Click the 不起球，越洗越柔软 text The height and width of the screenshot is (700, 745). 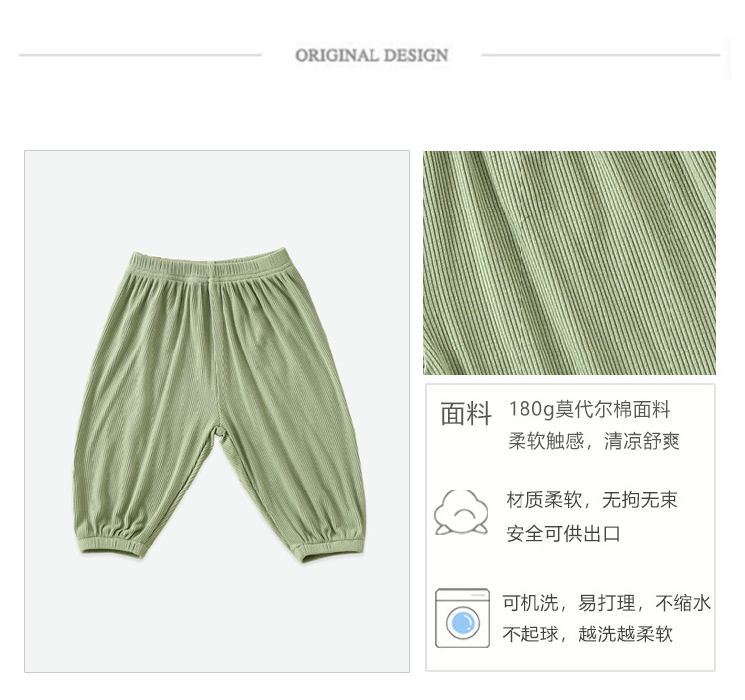(x=588, y=634)
